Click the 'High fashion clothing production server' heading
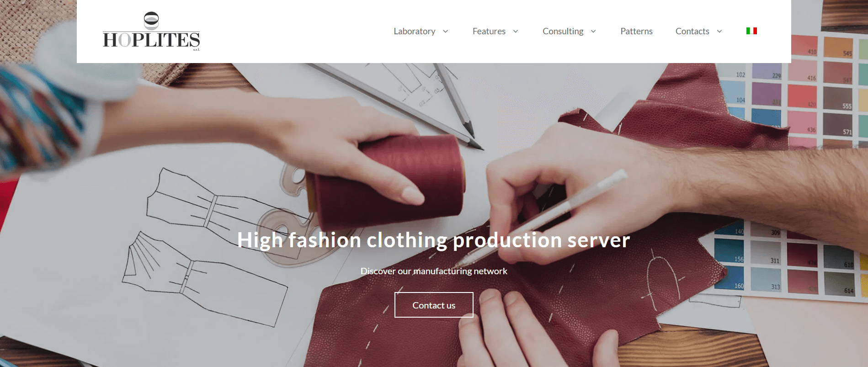 (x=433, y=240)
